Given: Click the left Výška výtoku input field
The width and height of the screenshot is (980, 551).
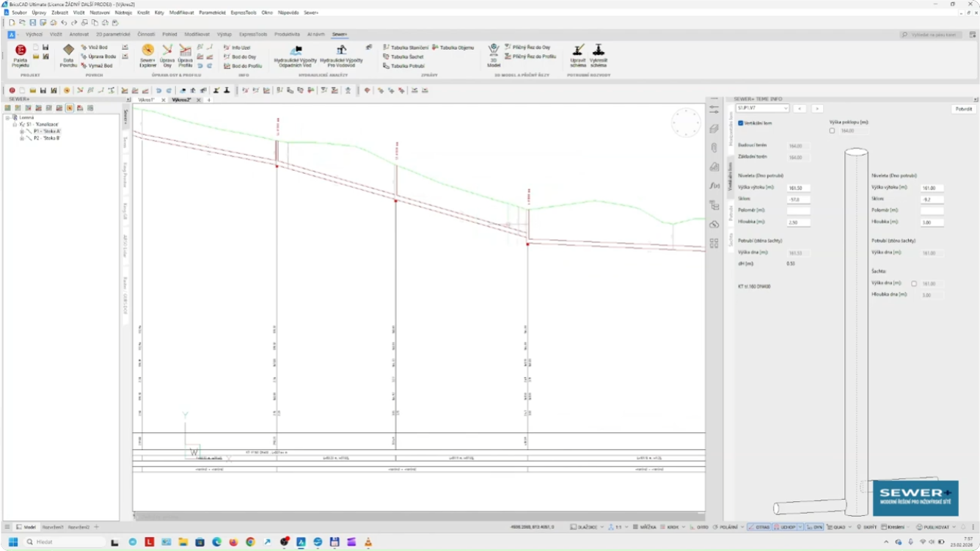Looking at the screenshot, I should (798, 188).
